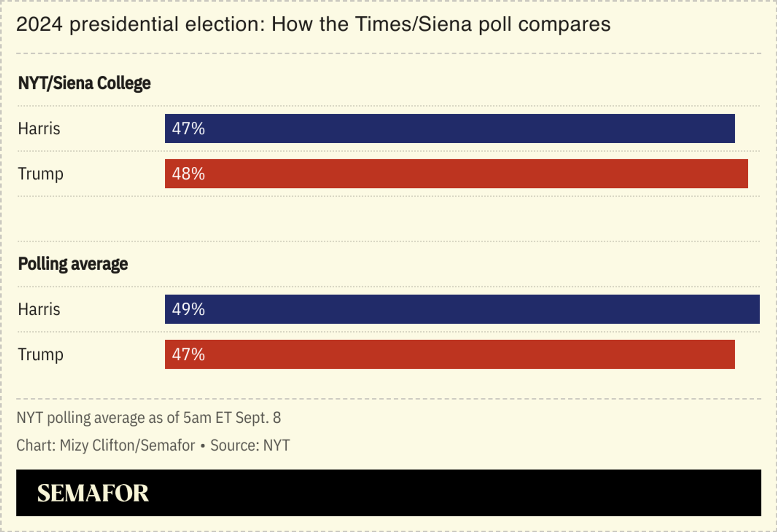The width and height of the screenshot is (777, 532).
Task: Click the Source: NYT text
Action: click(250, 445)
